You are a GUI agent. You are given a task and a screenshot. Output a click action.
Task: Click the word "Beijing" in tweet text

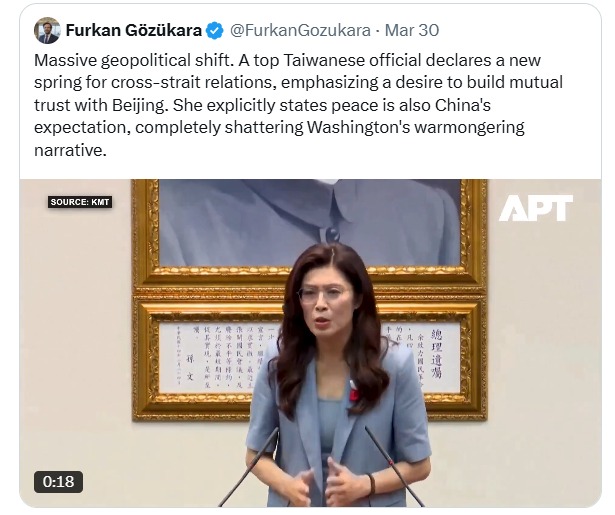tap(139, 106)
